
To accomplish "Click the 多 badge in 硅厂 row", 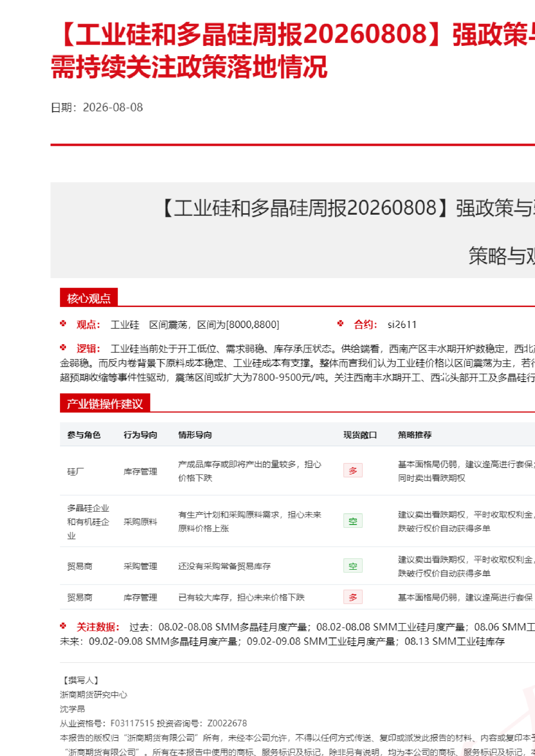I will tap(353, 471).
